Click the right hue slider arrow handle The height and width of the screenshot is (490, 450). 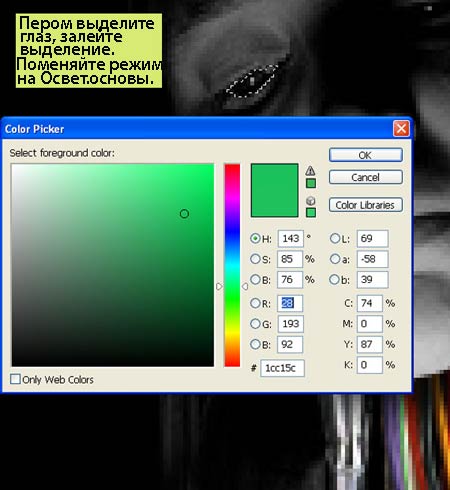click(245, 286)
